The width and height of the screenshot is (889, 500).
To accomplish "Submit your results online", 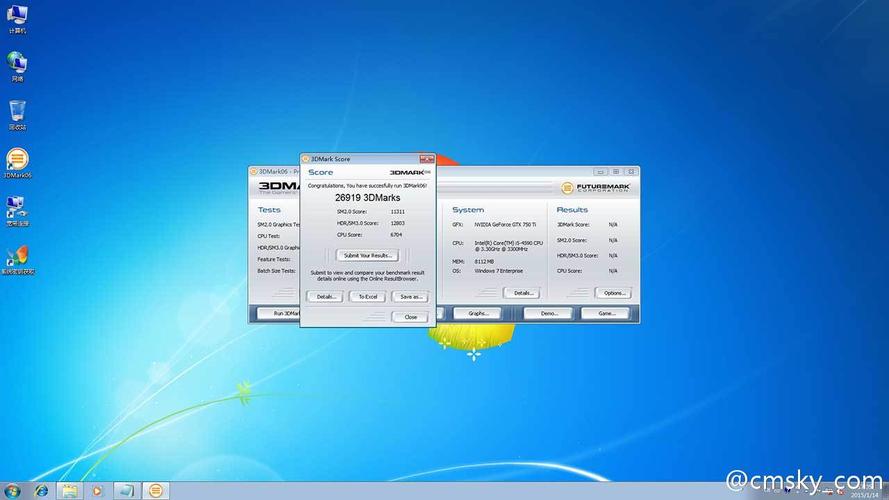I will [367, 256].
